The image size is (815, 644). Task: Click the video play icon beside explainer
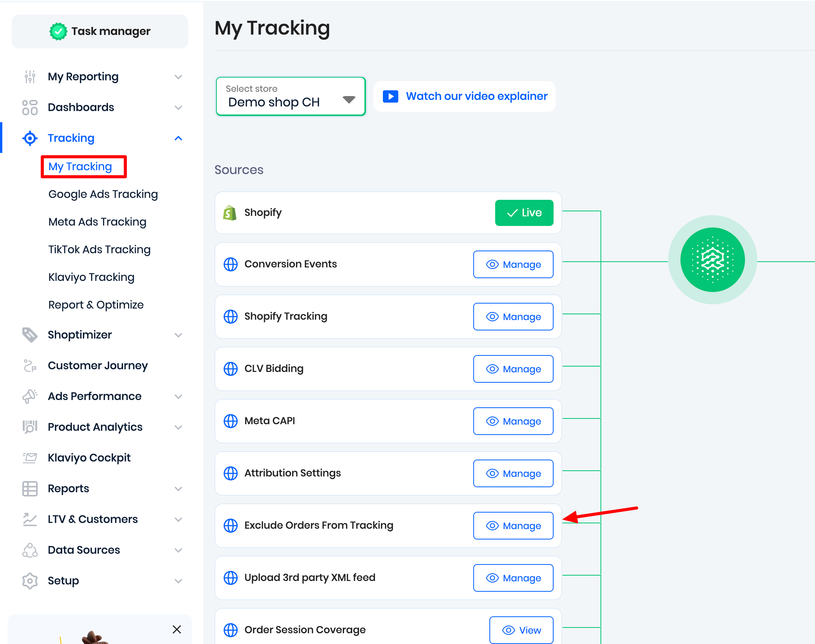tap(390, 96)
